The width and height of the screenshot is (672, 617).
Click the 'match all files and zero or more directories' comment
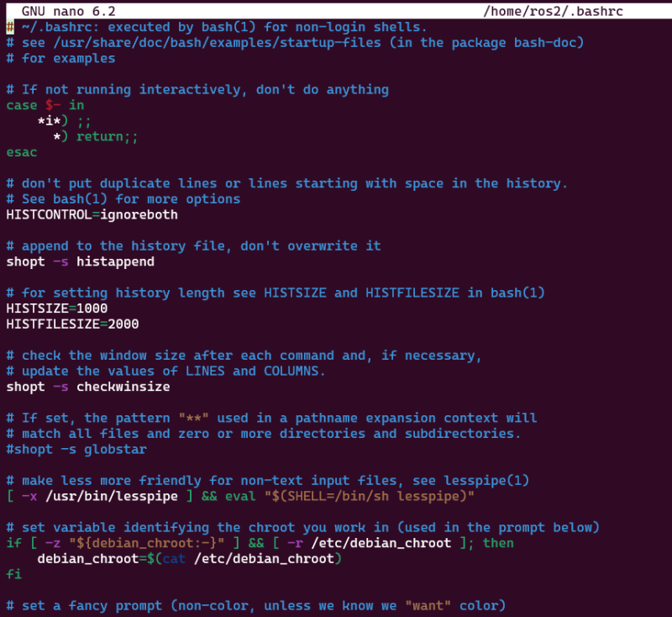click(264, 434)
